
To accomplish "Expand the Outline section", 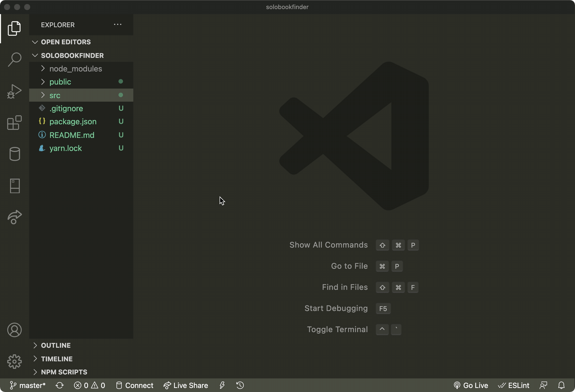I will click(x=81, y=345).
